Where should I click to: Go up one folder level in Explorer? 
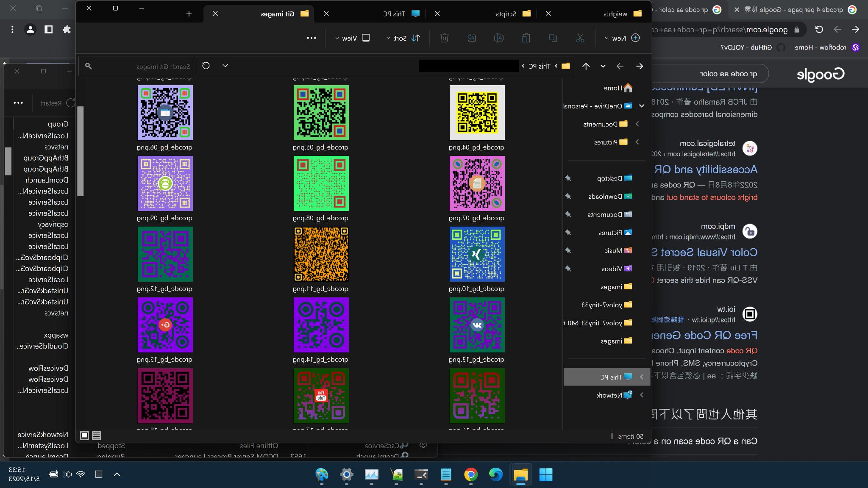point(586,66)
